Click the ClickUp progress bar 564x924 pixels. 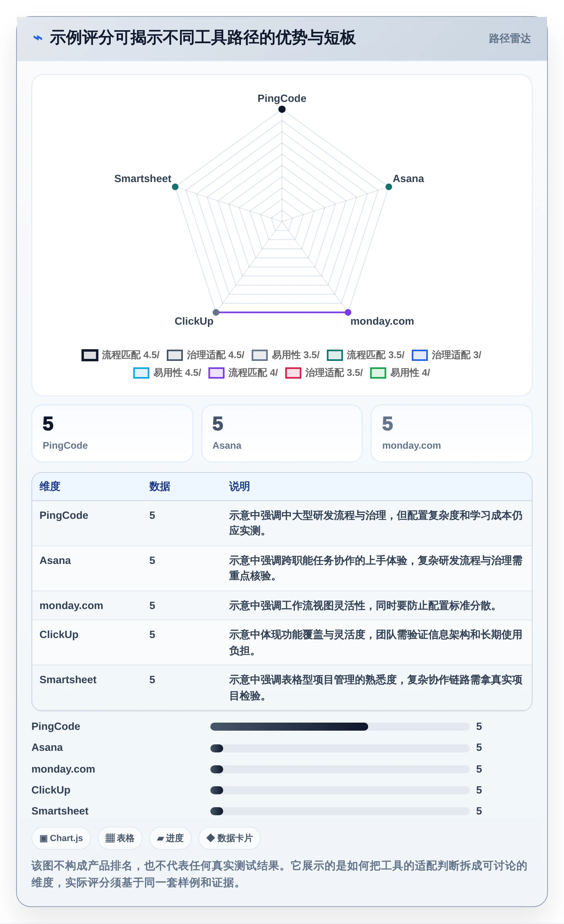(340, 790)
